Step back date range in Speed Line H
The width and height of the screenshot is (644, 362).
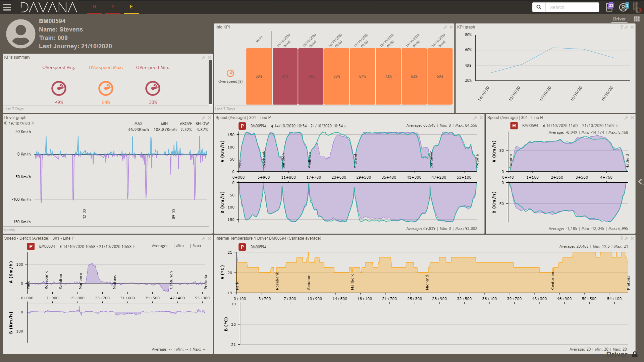(x=543, y=126)
